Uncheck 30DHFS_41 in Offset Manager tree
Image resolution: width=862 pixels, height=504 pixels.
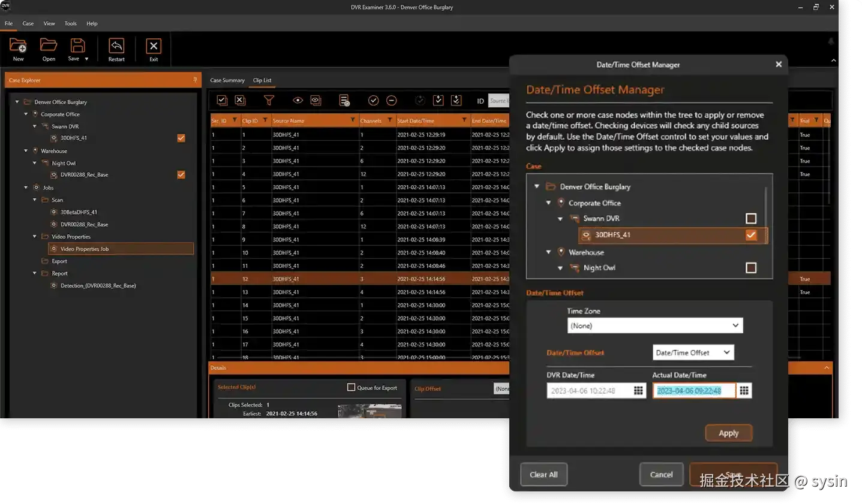coord(751,235)
